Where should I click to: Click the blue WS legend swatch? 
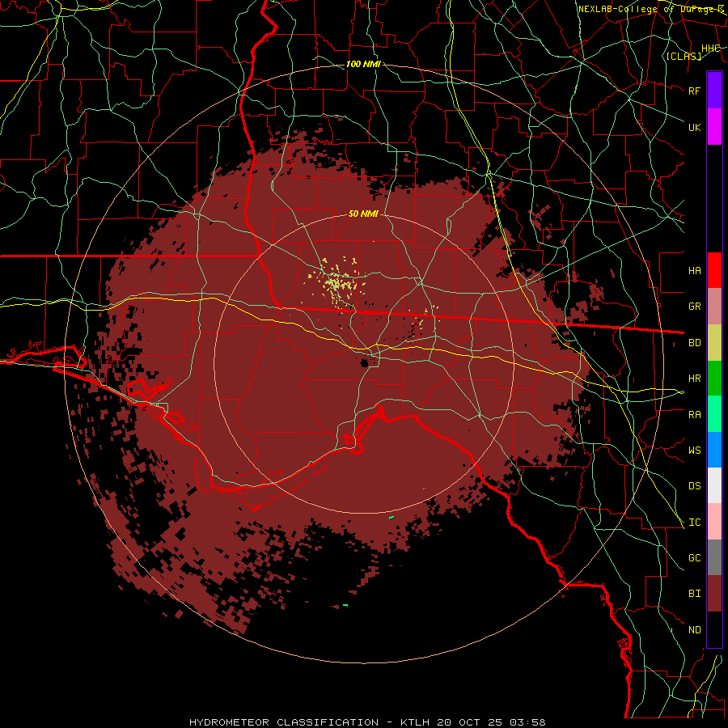click(x=714, y=450)
